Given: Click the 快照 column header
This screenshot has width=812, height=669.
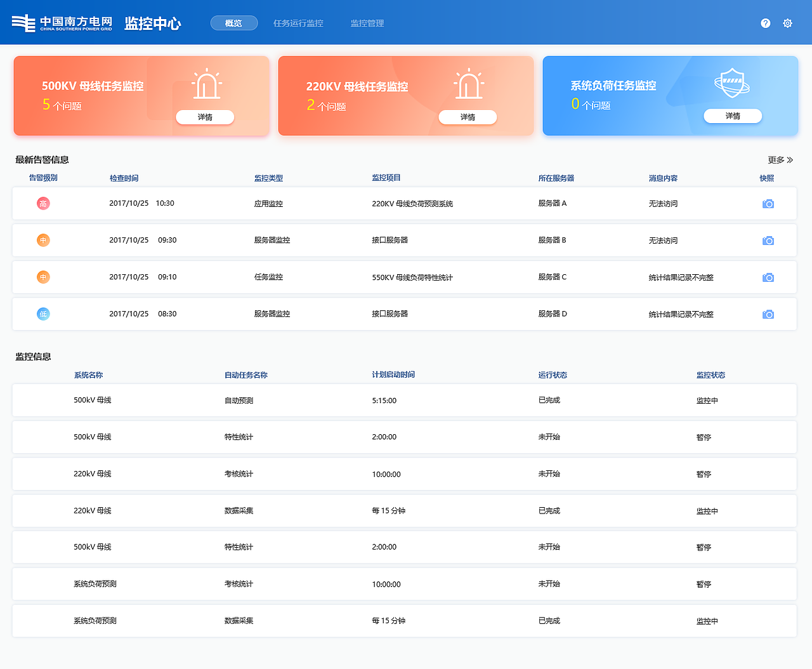Looking at the screenshot, I should [x=767, y=178].
